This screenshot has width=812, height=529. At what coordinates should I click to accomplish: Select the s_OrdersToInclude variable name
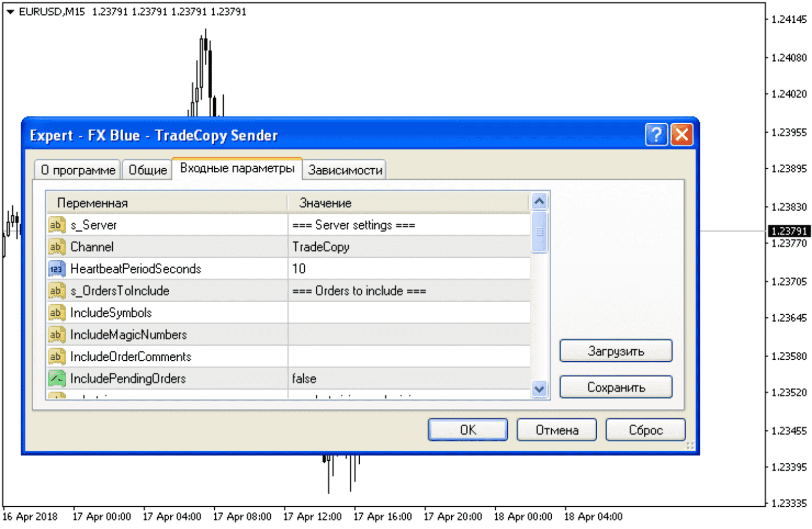coord(120,290)
